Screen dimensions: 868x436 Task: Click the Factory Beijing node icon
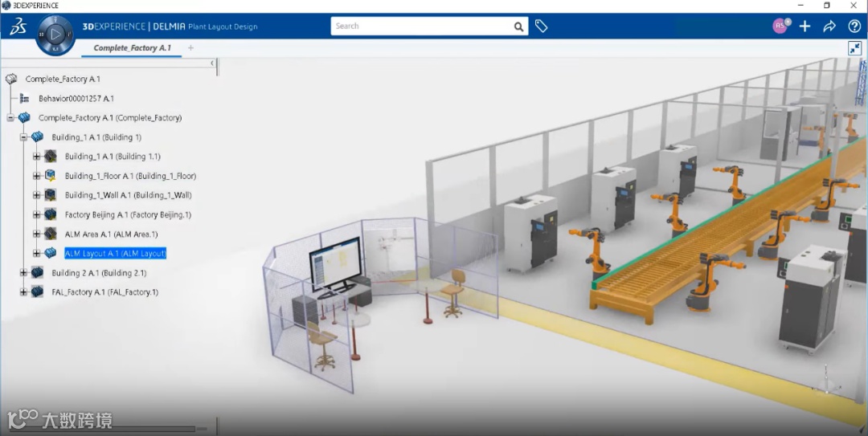[x=51, y=214]
